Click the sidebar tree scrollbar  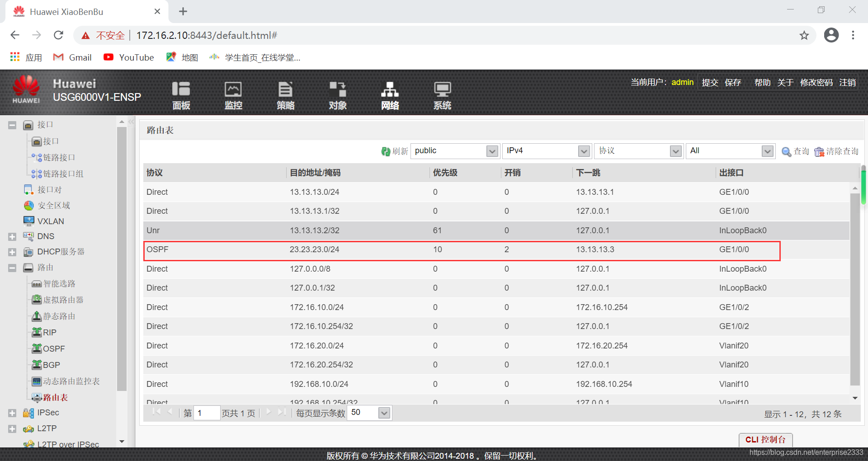(x=121, y=259)
